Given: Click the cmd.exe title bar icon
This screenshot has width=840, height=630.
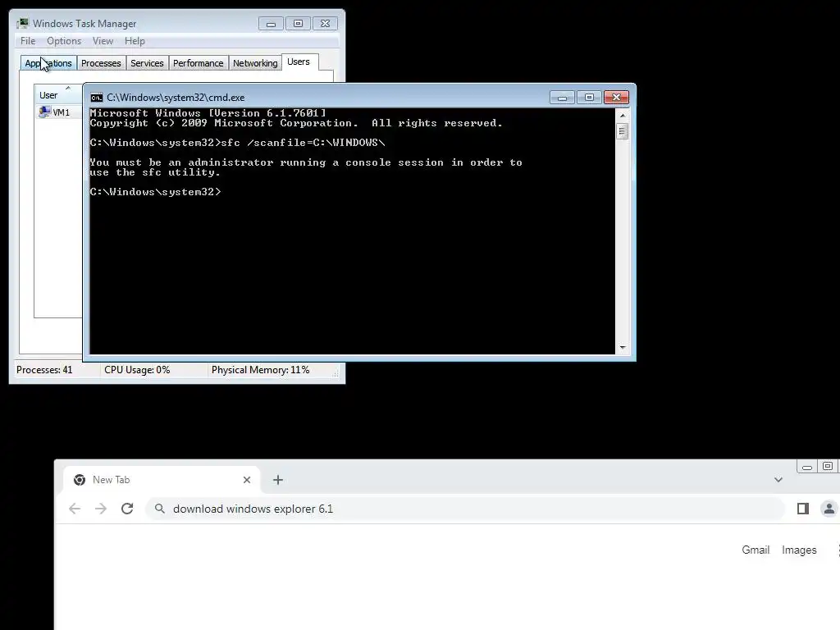Looking at the screenshot, I should (x=97, y=98).
